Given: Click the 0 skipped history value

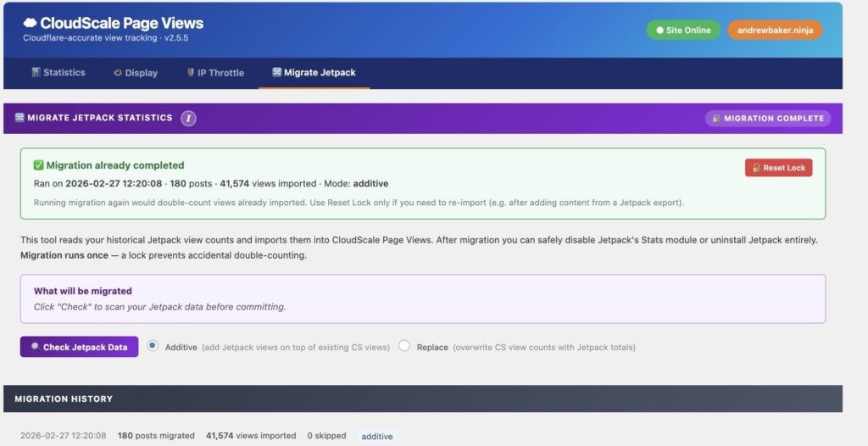Looking at the screenshot, I should (x=326, y=436).
